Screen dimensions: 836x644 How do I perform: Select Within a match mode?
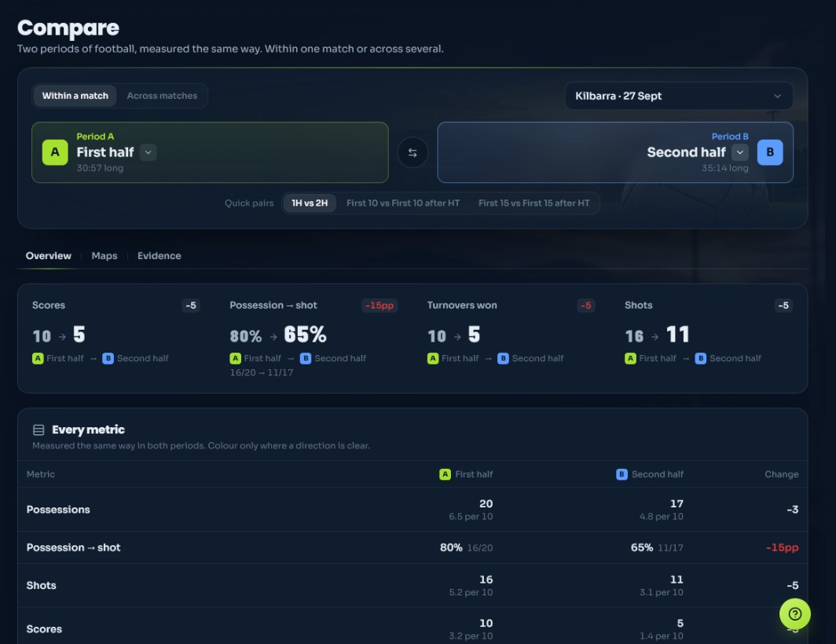coord(75,96)
